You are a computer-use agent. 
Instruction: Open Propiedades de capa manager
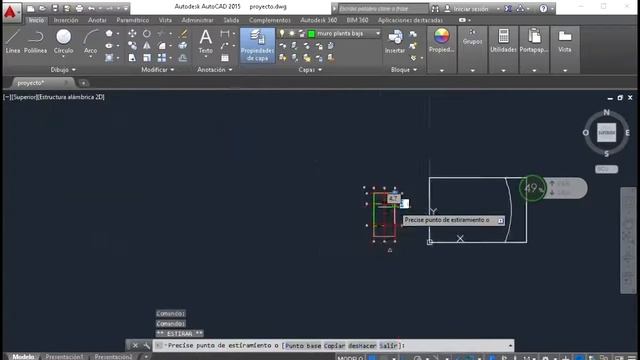[x=257, y=45]
